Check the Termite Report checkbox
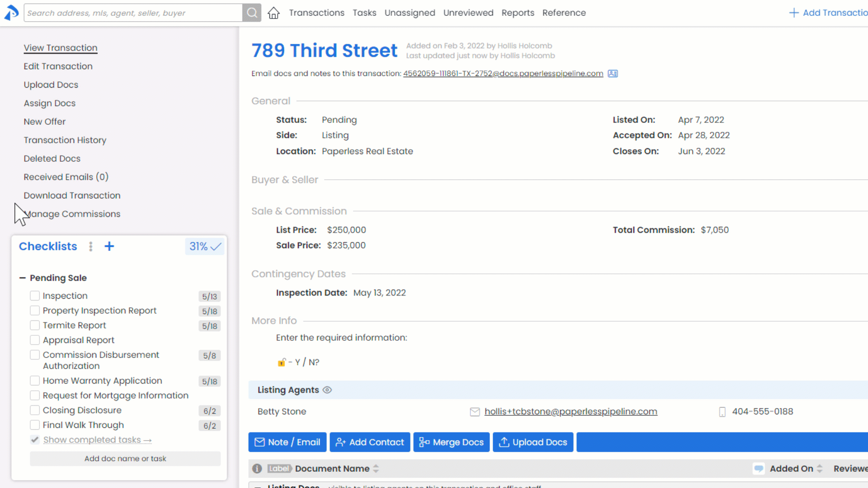Viewport: 868px width, 488px height. click(35, 325)
